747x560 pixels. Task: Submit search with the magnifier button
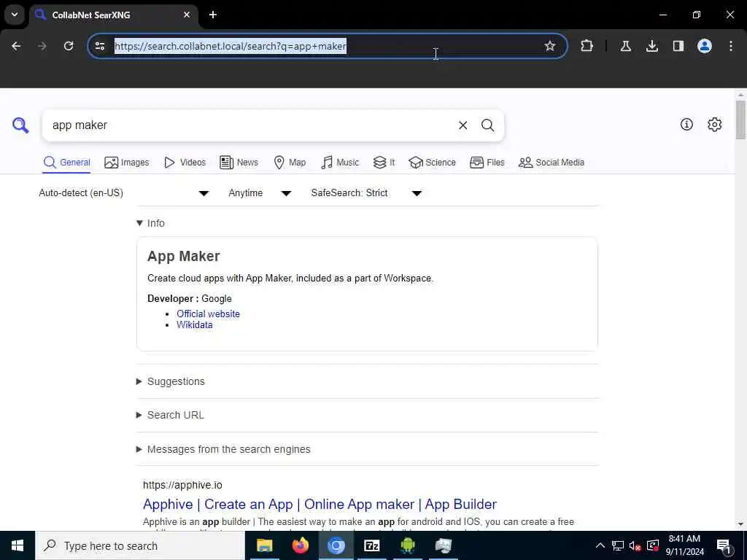coord(487,125)
